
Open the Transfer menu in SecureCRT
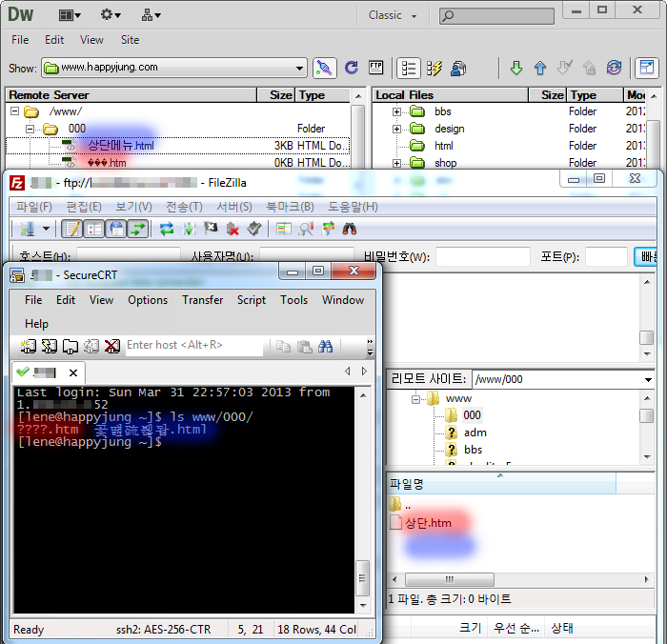pyautogui.click(x=202, y=300)
